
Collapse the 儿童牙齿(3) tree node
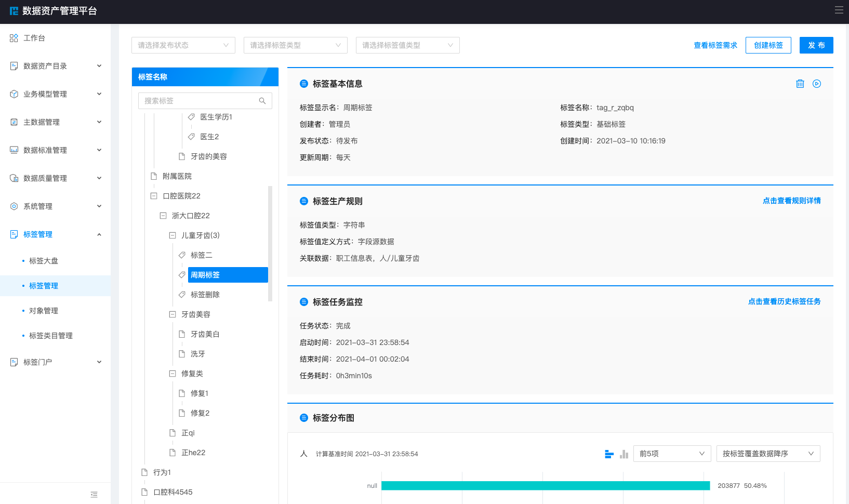click(173, 235)
